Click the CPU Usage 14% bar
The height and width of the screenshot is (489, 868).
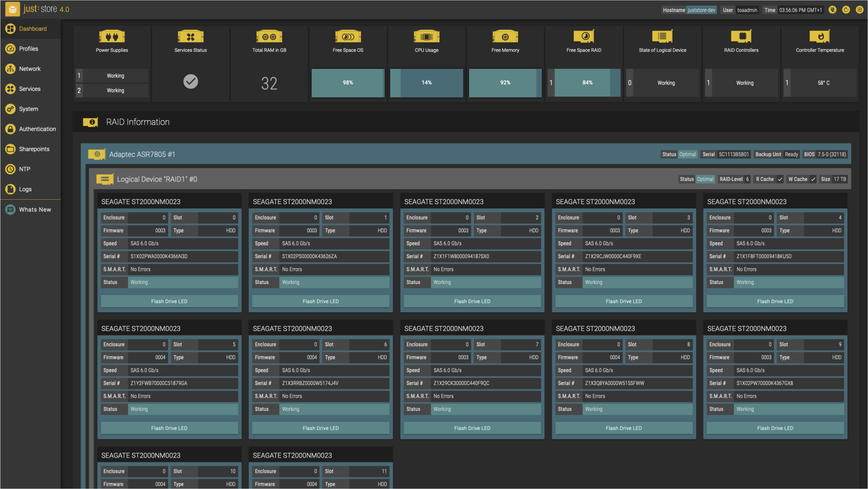426,83
